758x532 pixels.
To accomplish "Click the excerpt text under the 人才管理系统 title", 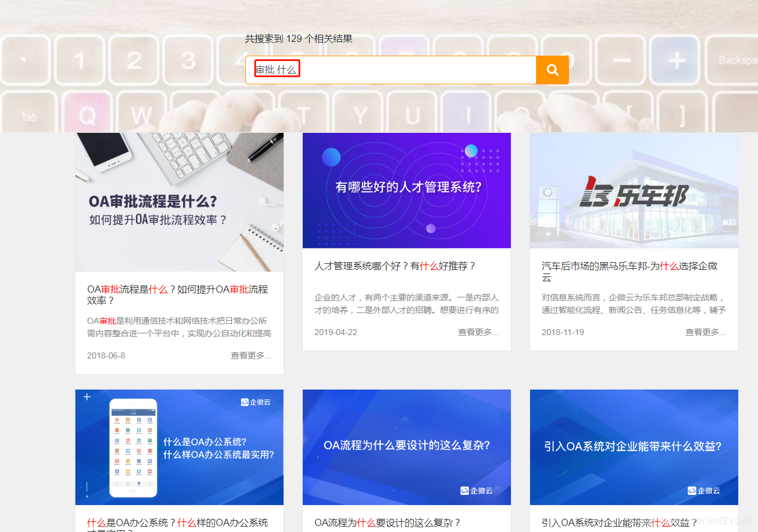I will click(406, 303).
